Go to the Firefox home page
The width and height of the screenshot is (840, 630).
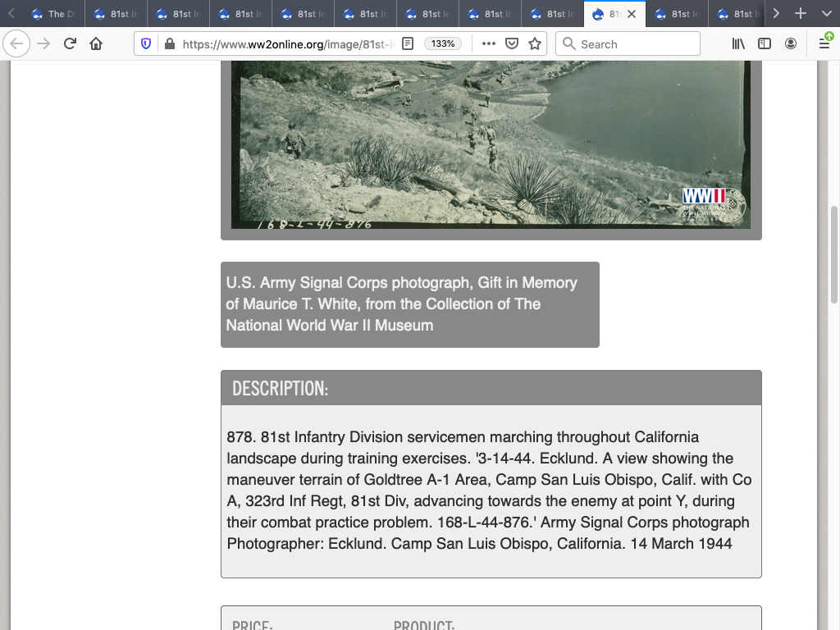pyautogui.click(x=96, y=43)
